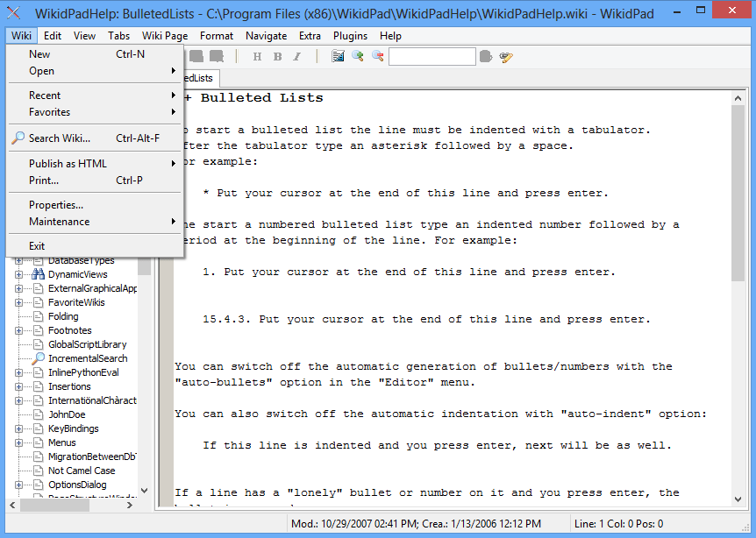The width and height of the screenshot is (756, 538).
Task: Open the Navigate menu
Action: pyautogui.click(x=266, y=36)
